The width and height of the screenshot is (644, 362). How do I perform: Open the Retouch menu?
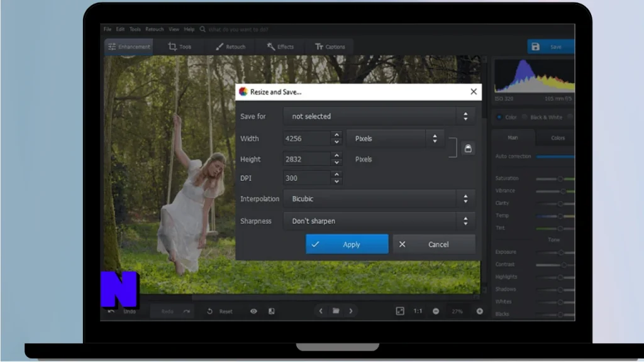pyautogui.click(x=155, y=30)
